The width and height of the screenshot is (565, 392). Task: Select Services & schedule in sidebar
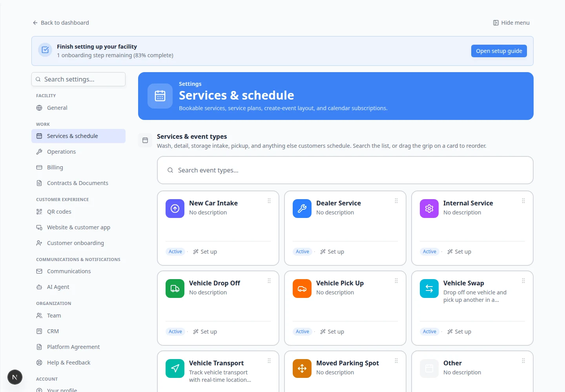[78, 136]
